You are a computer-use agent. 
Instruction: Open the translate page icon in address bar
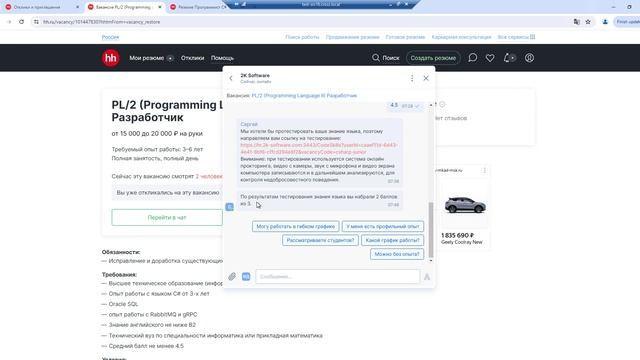[x=576, y=22]
